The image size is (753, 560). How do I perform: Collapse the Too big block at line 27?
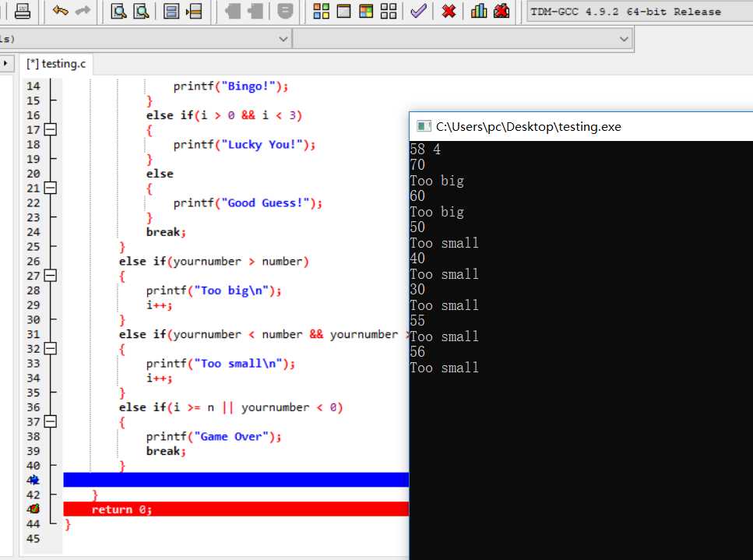(51, 276)
